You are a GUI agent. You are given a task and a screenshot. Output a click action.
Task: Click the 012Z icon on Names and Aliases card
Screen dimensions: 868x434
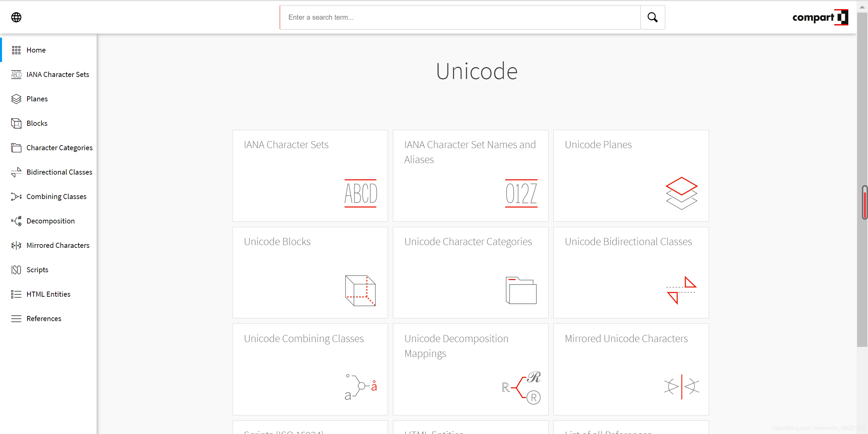pyautogui.click(x=521, y=194)
